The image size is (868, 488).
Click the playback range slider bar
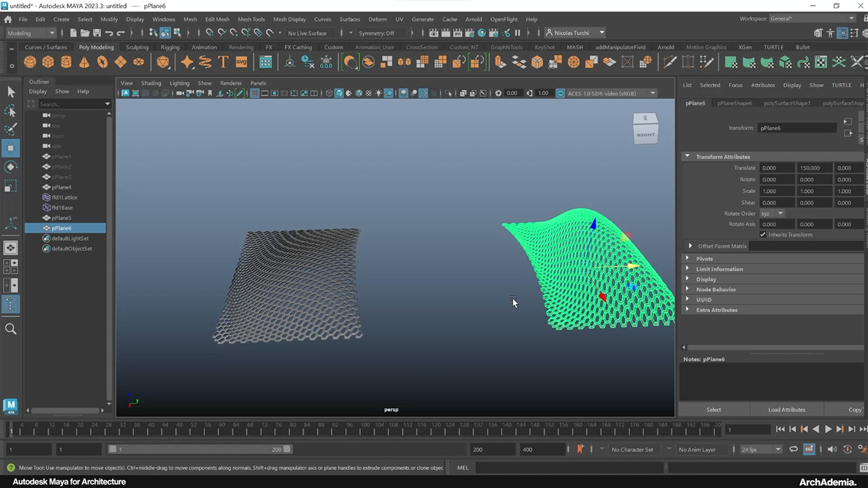coord(199,449)
